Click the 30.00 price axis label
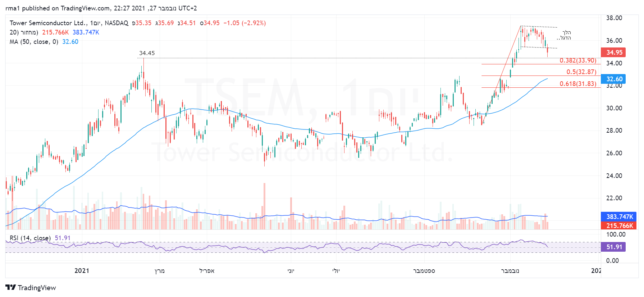The width and height of the screenshot is (644, 297). tap(614, 108)
